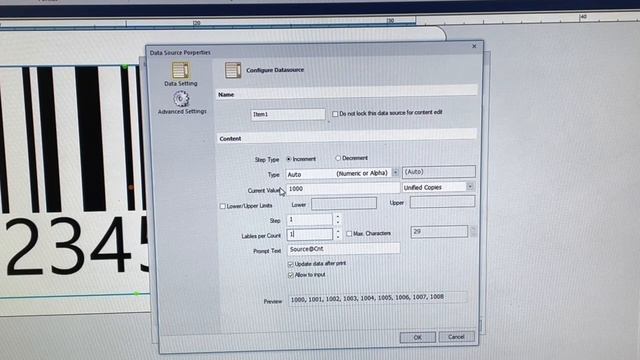
Task: Click the horizontal ruler above the label
Action: click(320, 22)
